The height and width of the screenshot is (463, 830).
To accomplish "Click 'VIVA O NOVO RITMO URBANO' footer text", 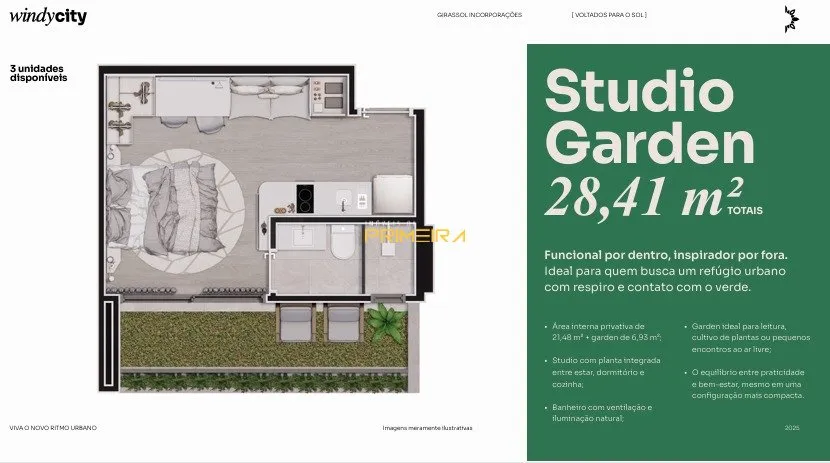I will pos(53,428).
